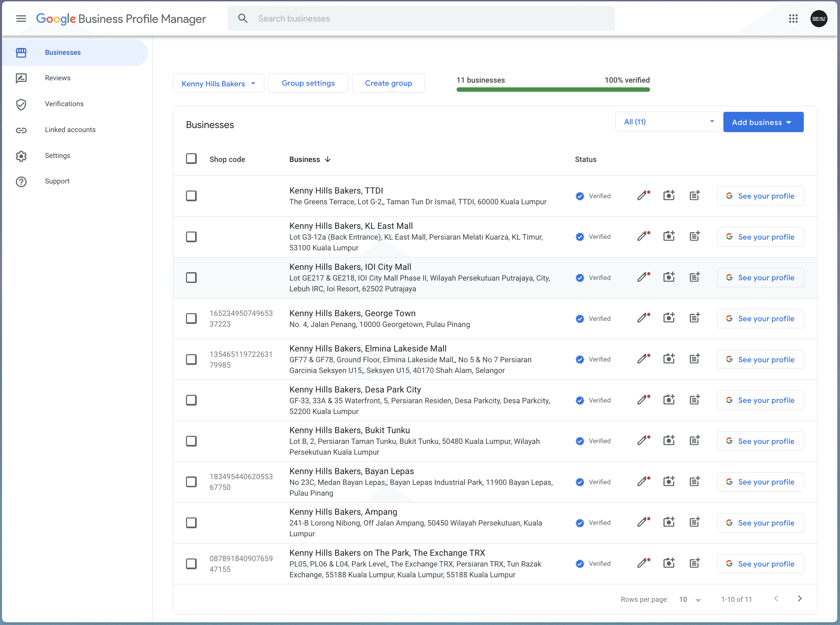Click the 100% verified progress bar
Screen dimensions: 840x625
(x=553, y=89)
